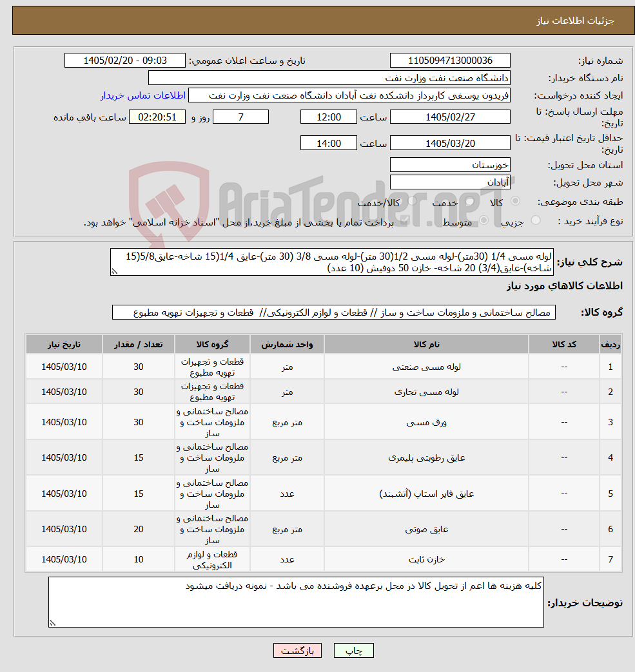Select the کالا radio button
This screenshot has height=672, width=635.
[x=515, y=201]
